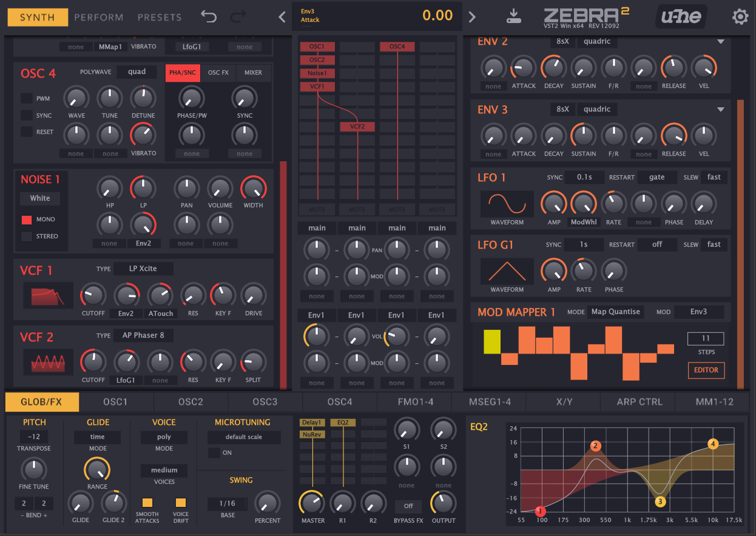Screen dimensions: 756x536
Task: Click the VCF 2 phaser curve display
Action: coord(49,362)
